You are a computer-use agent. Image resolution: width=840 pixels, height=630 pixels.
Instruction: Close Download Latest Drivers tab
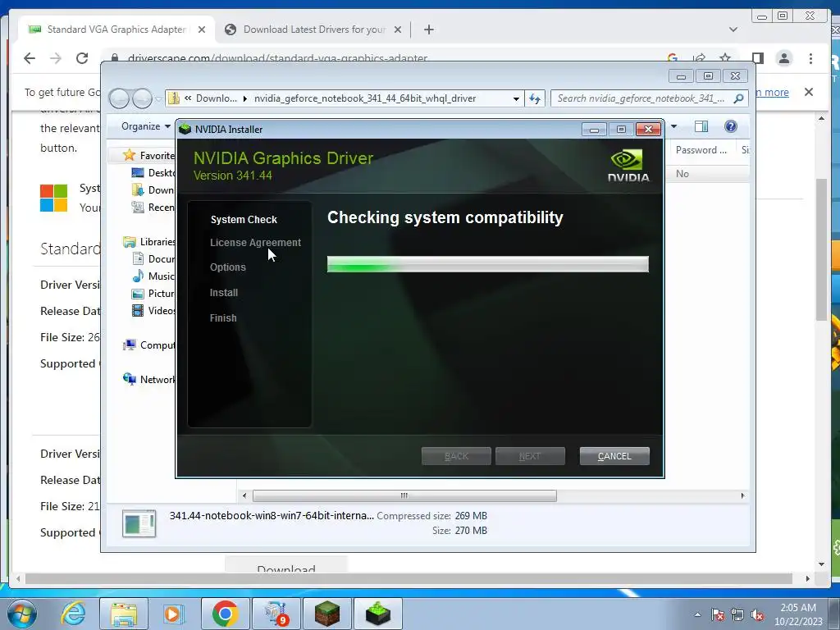coord(398,30)
